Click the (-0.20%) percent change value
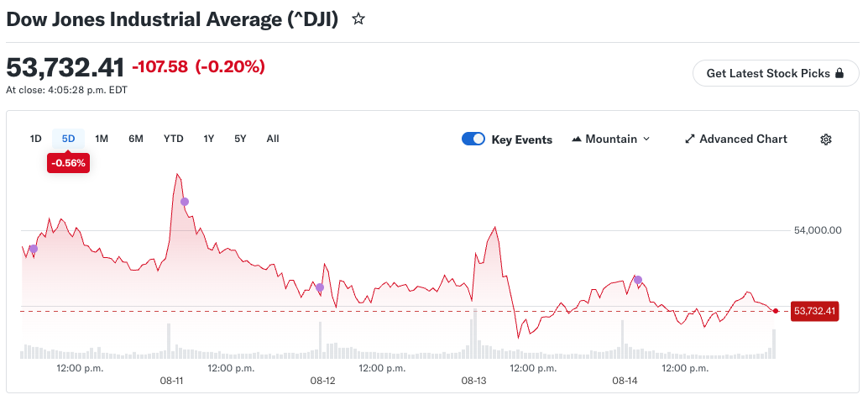The image size is (868, 400). pyautogui.click(x=230, y=67)
